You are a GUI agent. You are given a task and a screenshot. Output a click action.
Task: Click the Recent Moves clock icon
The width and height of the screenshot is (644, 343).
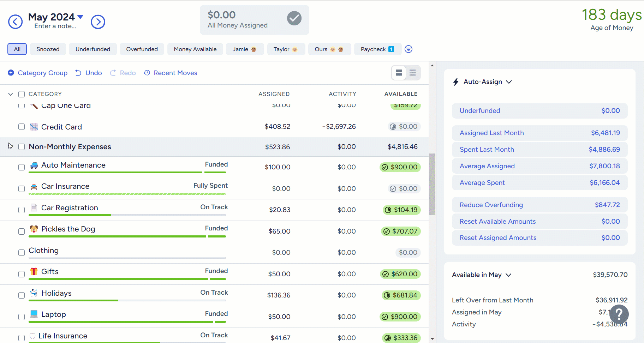(147, 73)
